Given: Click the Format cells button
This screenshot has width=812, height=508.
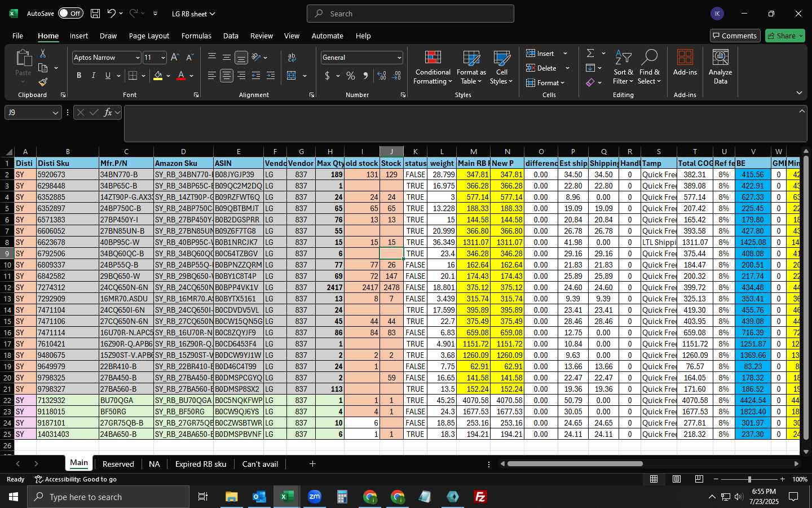Looking at the screenshot, I should 543,82.
